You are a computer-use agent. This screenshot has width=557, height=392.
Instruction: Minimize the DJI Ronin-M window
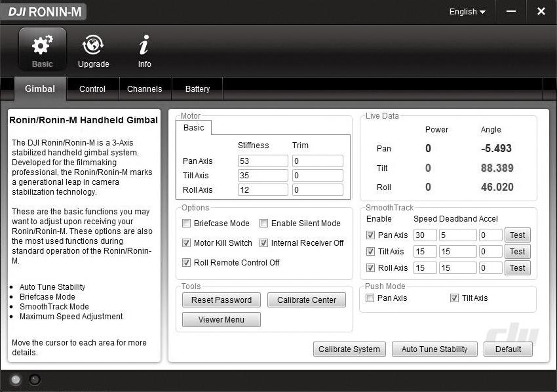(511, 11)
